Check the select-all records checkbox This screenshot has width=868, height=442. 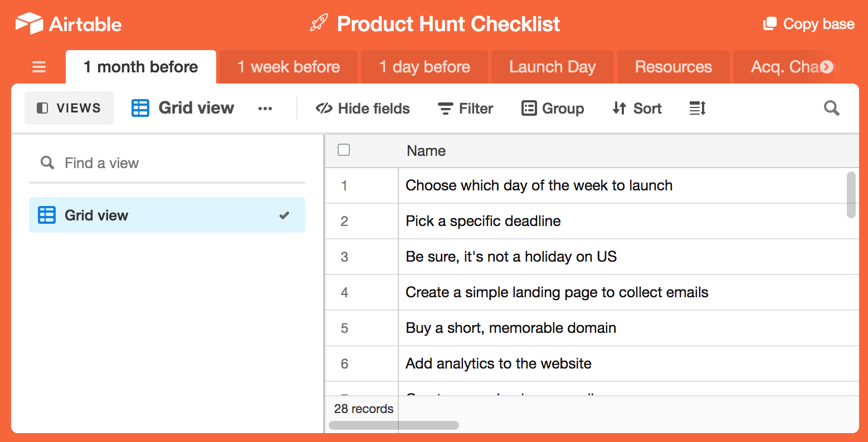(344, 150)
